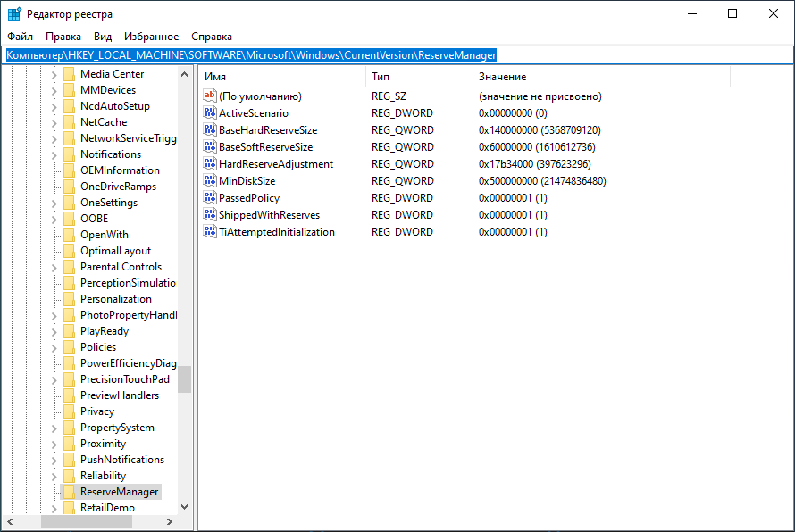The height and width of the screenshot is (532, 795).
Task: Click the Personalization folder icon
Action: pyautogui.click(x=70, y=299)
